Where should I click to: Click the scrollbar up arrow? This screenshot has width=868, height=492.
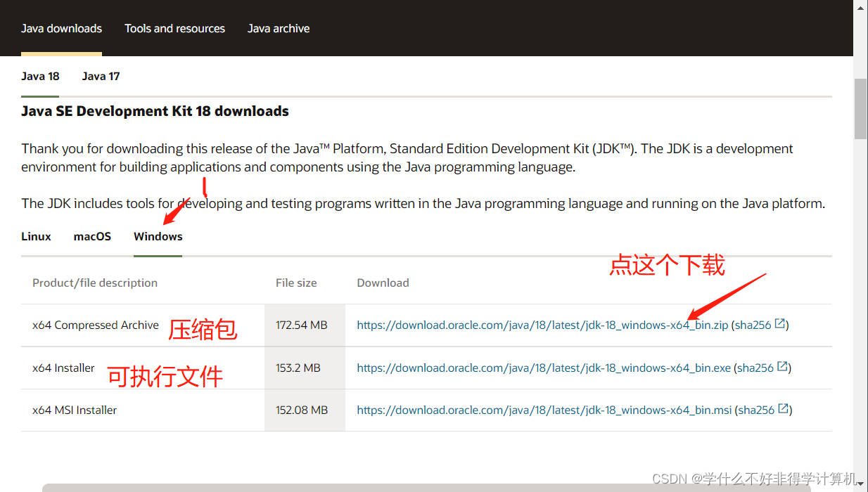860,6
